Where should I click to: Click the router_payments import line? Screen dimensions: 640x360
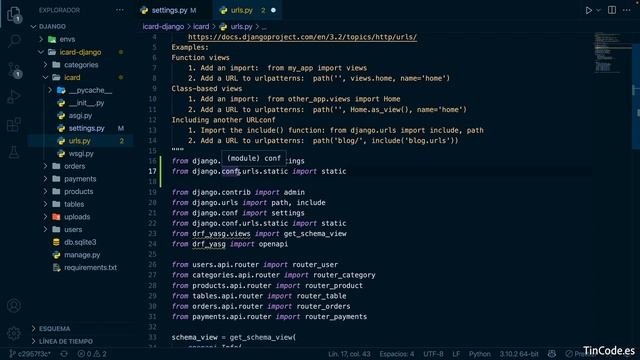click(x=269, y=317)
